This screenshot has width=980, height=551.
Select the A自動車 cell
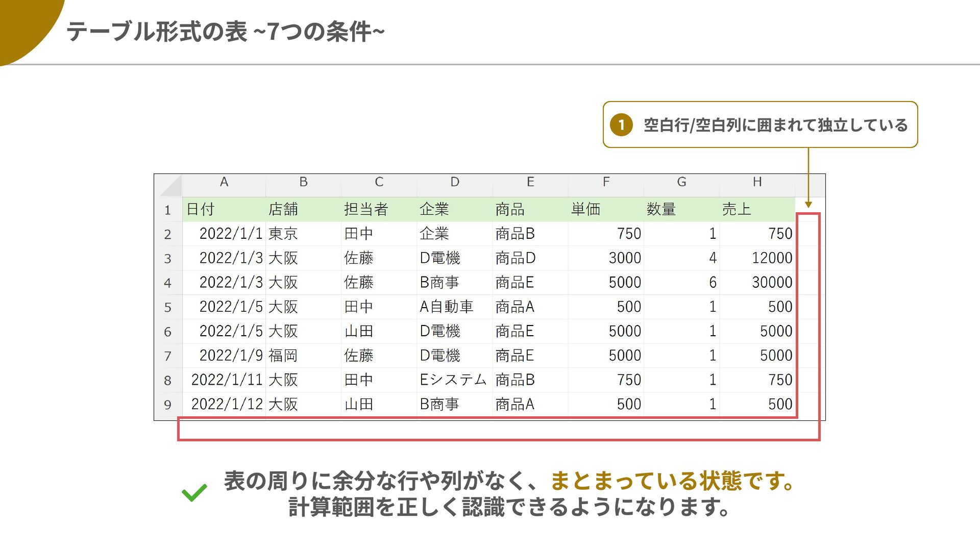click(x=454, y=307)
